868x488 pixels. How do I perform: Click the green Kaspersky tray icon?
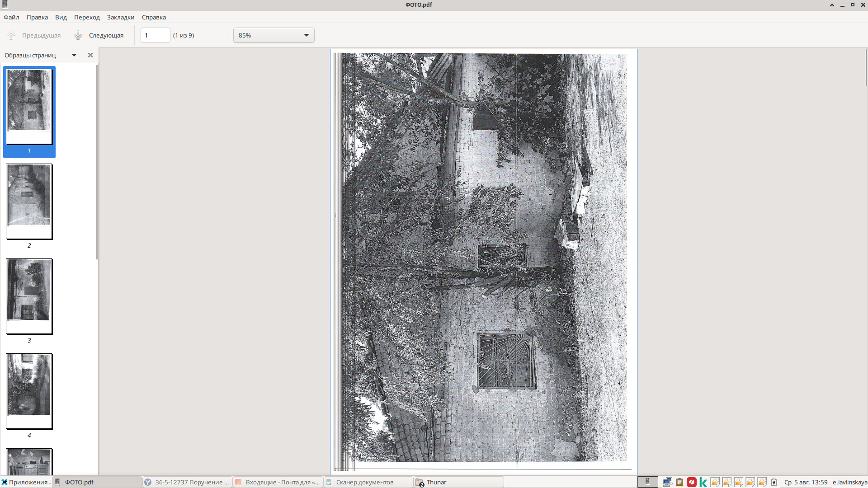click(703, 482)
